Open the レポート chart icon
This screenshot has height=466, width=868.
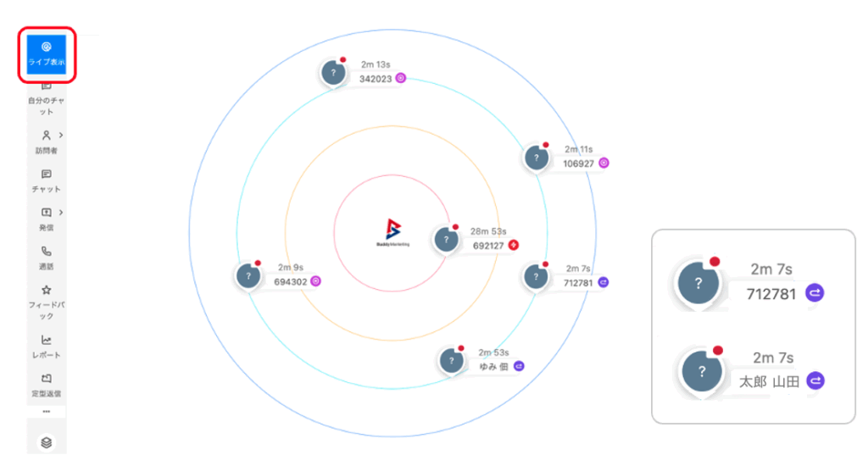point(46,345)
